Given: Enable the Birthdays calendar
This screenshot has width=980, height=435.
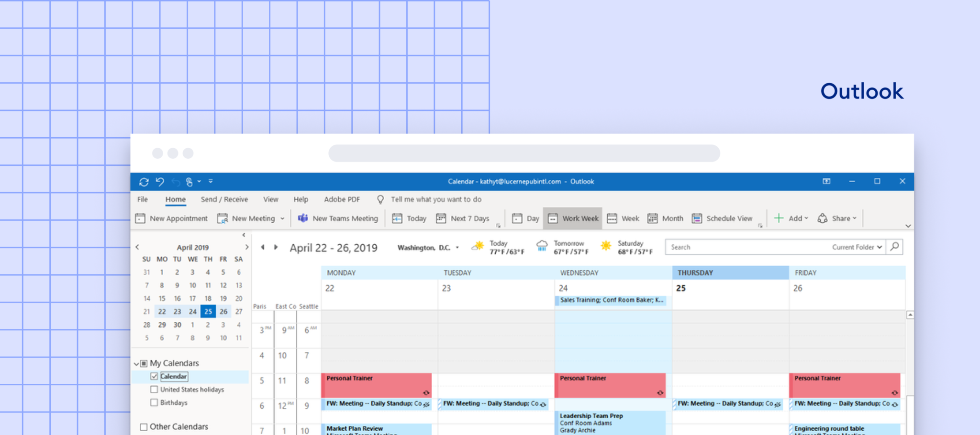Looking at the screenshot, I should (x=154, y=402).
